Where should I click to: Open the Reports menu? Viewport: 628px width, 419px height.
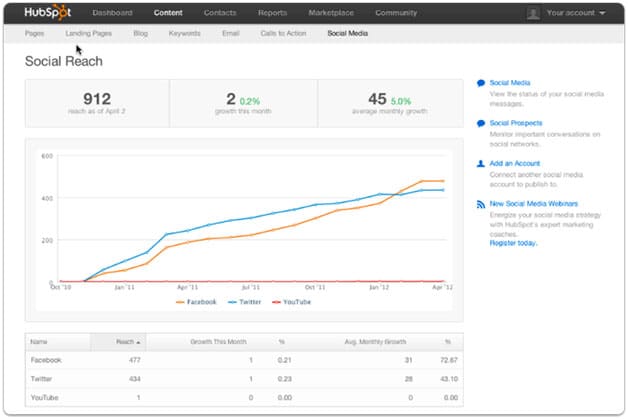click(x=272, y=13)
